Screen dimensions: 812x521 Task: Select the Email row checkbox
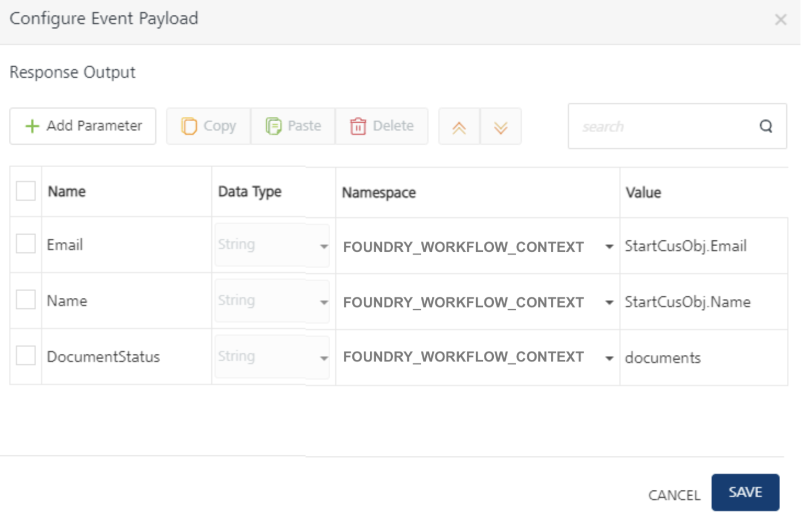[x=26, y=244]
